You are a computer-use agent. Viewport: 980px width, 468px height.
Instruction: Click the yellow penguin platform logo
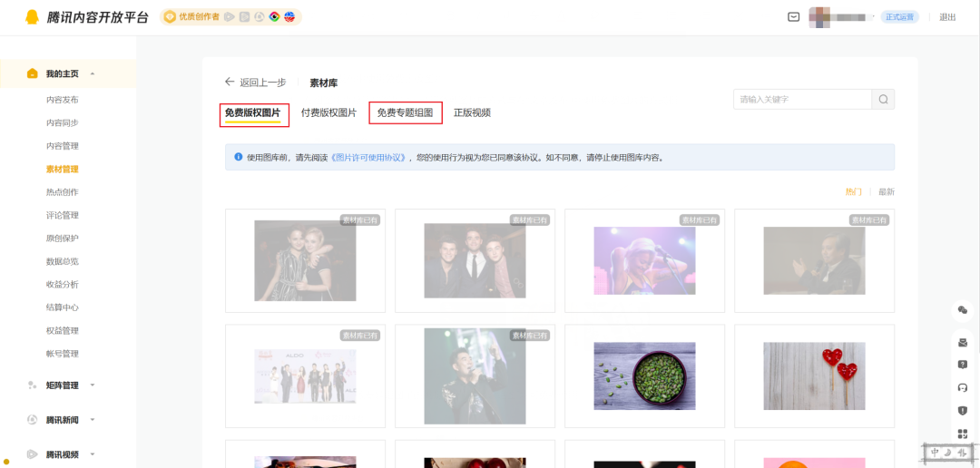click(x=32, y=17)
